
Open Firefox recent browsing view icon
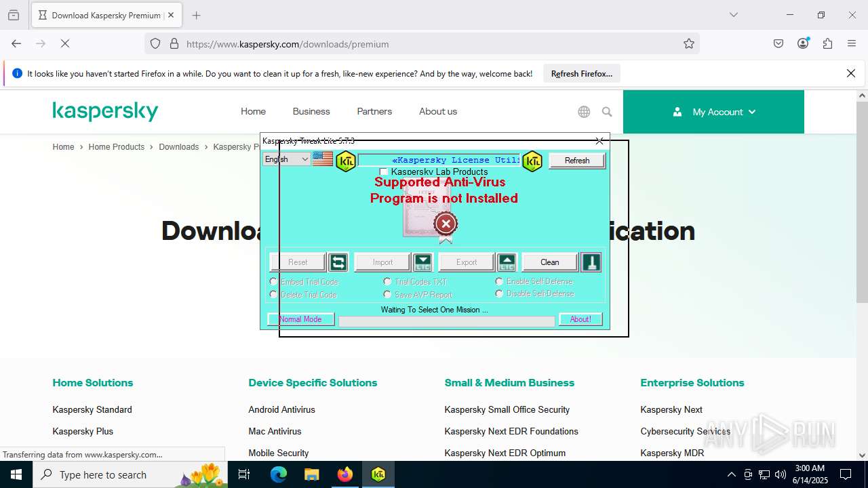14,15
